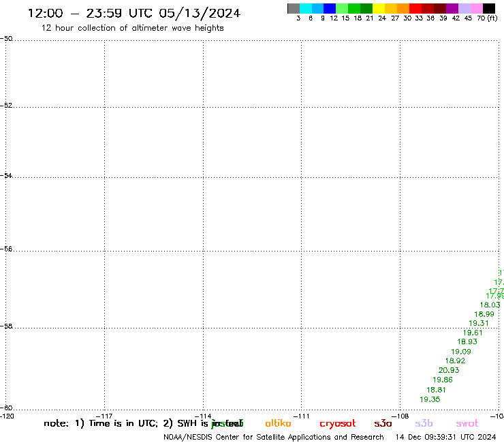
Task: Select the longitude label -111
Action: (301, 416)
